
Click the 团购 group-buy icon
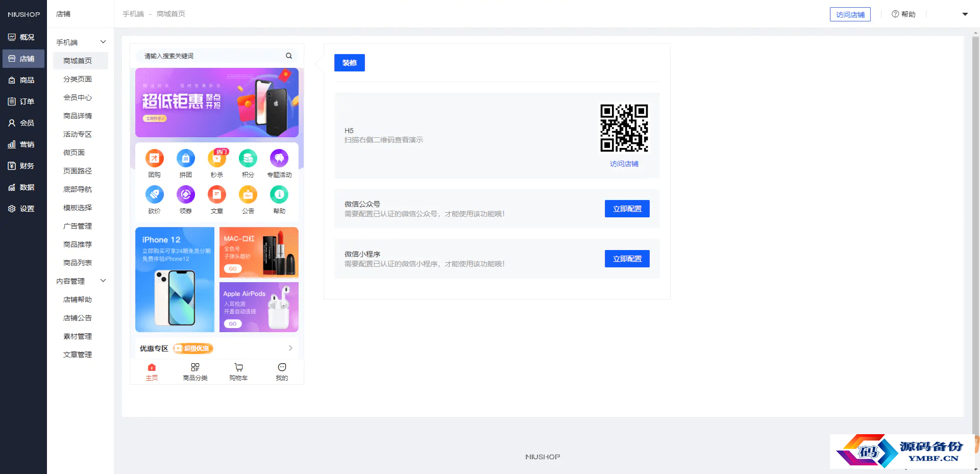(x=155, y=159)
